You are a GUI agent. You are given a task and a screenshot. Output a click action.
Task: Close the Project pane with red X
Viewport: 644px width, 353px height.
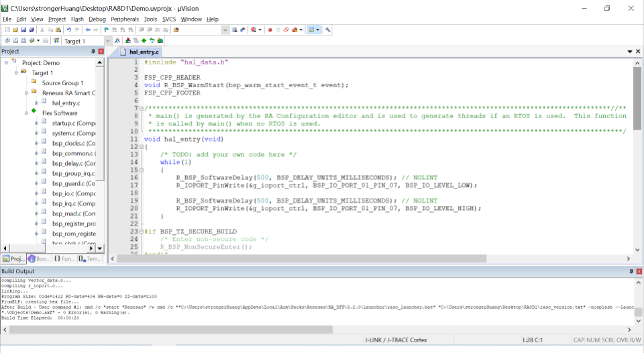point(101,52)
